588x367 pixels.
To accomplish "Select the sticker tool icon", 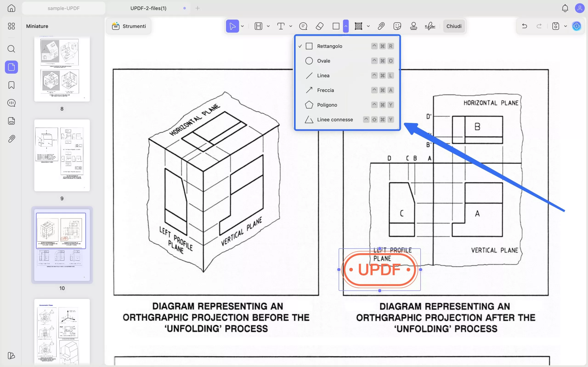I will [397, 26].
